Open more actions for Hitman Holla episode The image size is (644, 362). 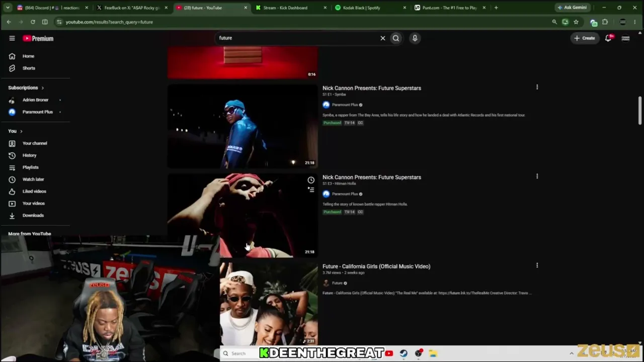[537, 176]
